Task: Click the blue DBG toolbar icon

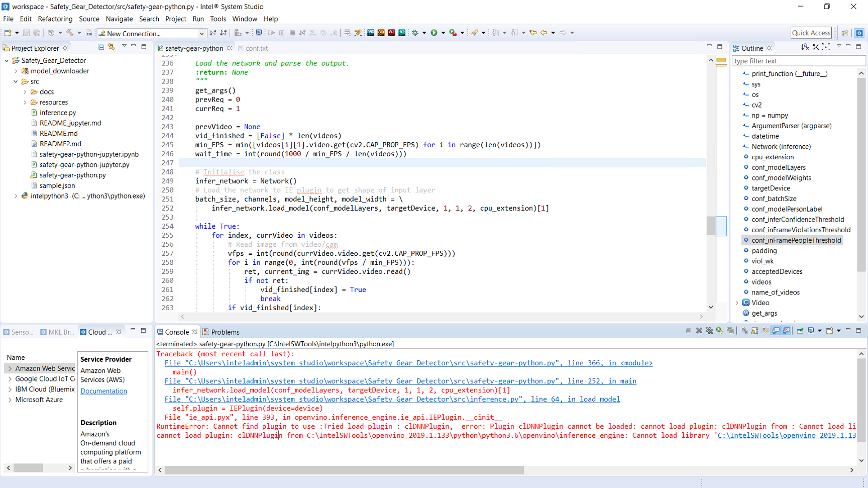Action: coord(371,33)
